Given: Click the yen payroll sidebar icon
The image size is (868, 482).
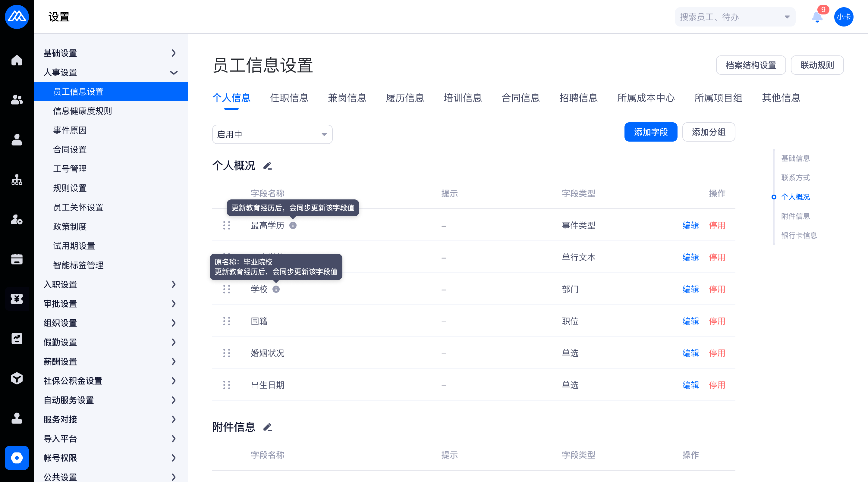Looking at the screenshot, I should 17,299.
